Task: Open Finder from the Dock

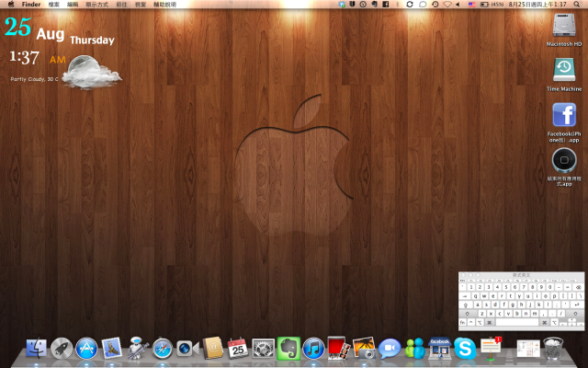Action: [37, 348]
